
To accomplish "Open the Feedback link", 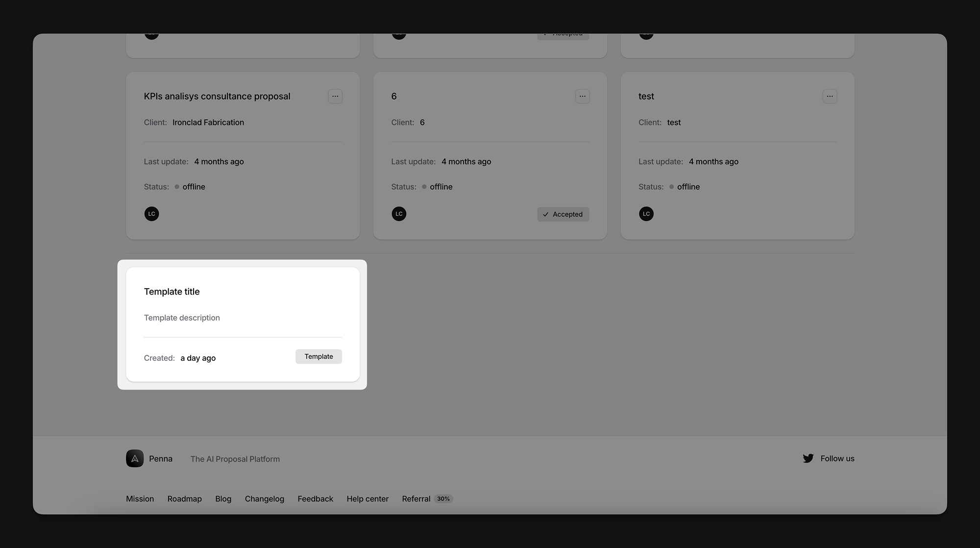I will coord(315,498).
